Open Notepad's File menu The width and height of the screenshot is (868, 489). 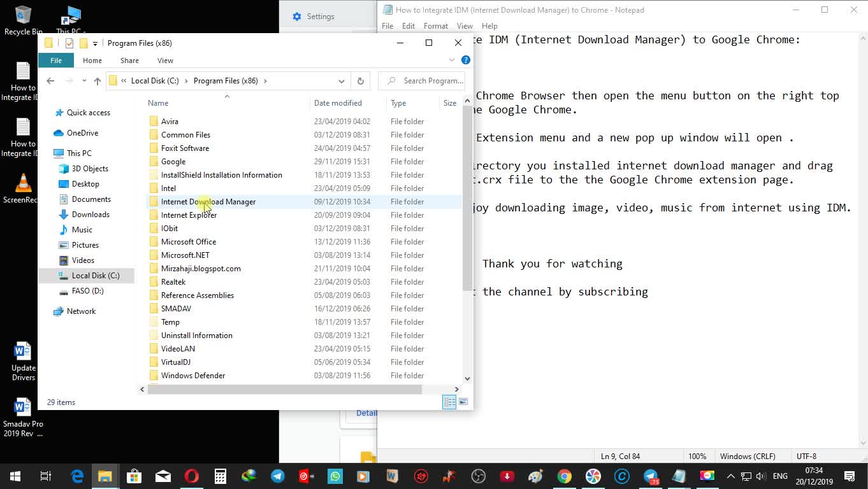pyautogui.click(x=387, y=26)
